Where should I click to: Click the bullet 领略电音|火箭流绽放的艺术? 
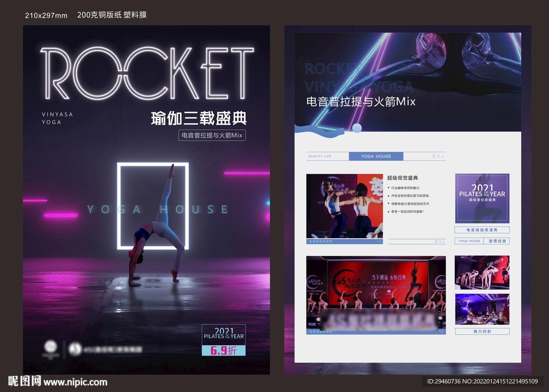click(x=409, y=204)
